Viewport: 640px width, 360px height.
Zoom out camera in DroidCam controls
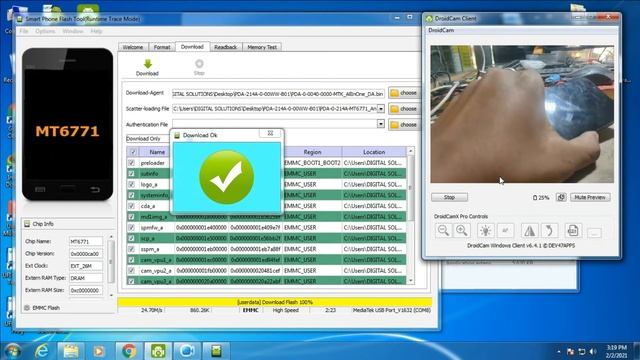pyautogui.click(x=443, y=231)
